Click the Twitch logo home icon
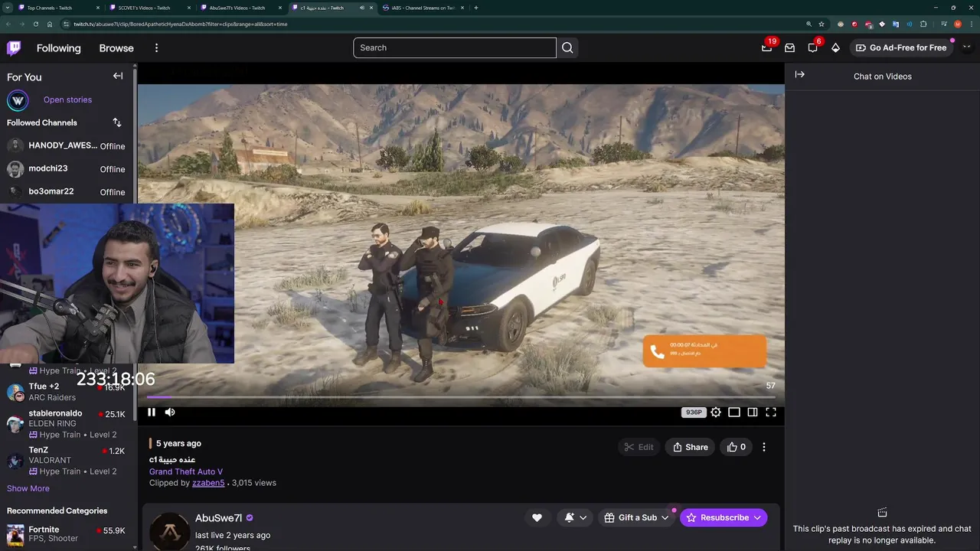The image size is (980, 551). (14, 47)
